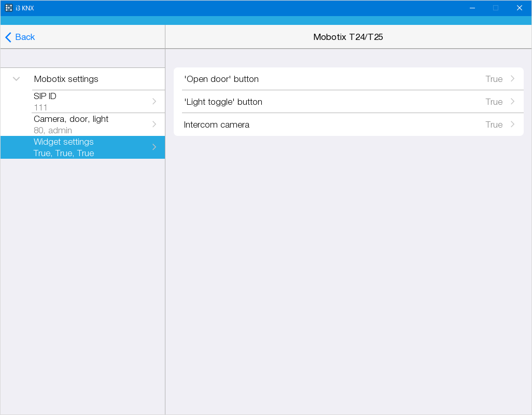Toggle the Intercom camera True value

pos(494,125)
